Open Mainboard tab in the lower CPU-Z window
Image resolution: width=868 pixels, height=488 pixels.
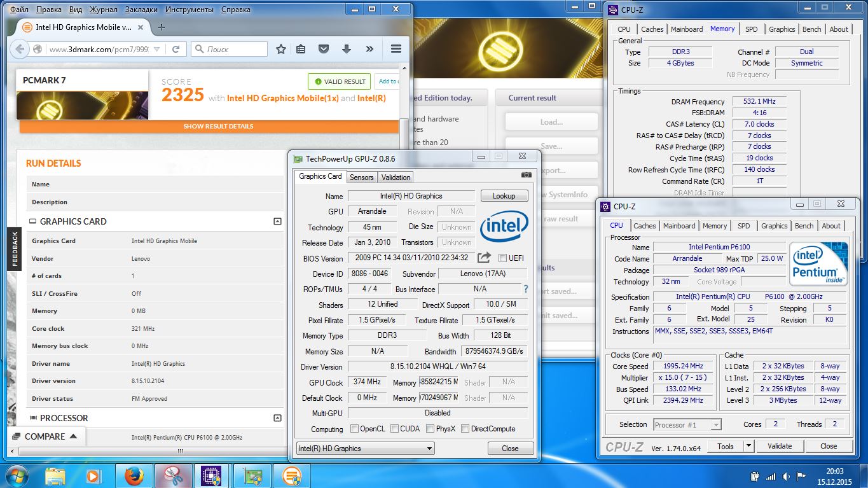(679, 226)
